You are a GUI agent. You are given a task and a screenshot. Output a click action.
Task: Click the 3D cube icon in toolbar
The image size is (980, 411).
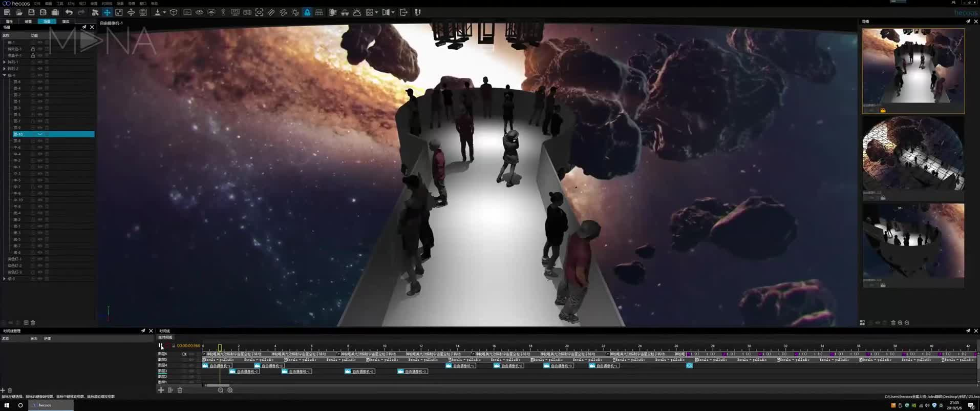tap(174, 12)
